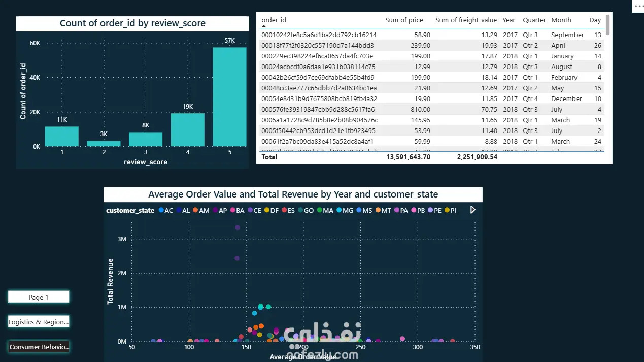Click the Total Revenue axis label
Viewport: 644px width, 362px height.
click(x=110, y=282)
